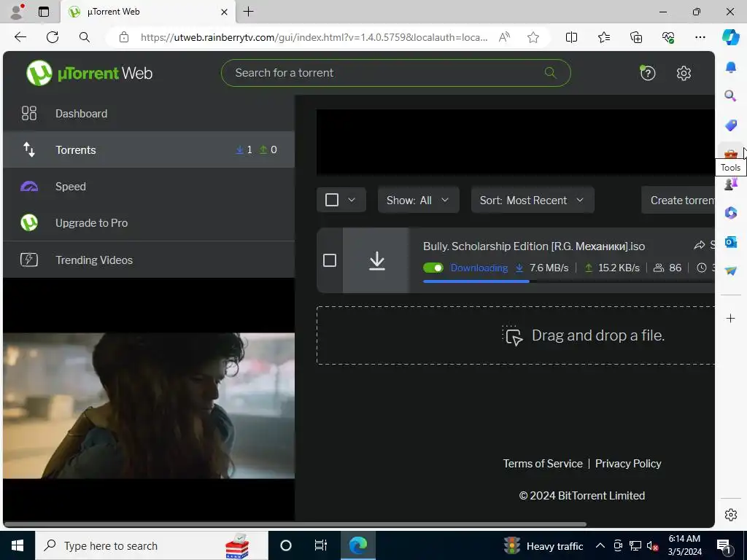Open Edge sidebar notifications bell icon
Viewport: 747px width, 560px height.
[730, 67]
